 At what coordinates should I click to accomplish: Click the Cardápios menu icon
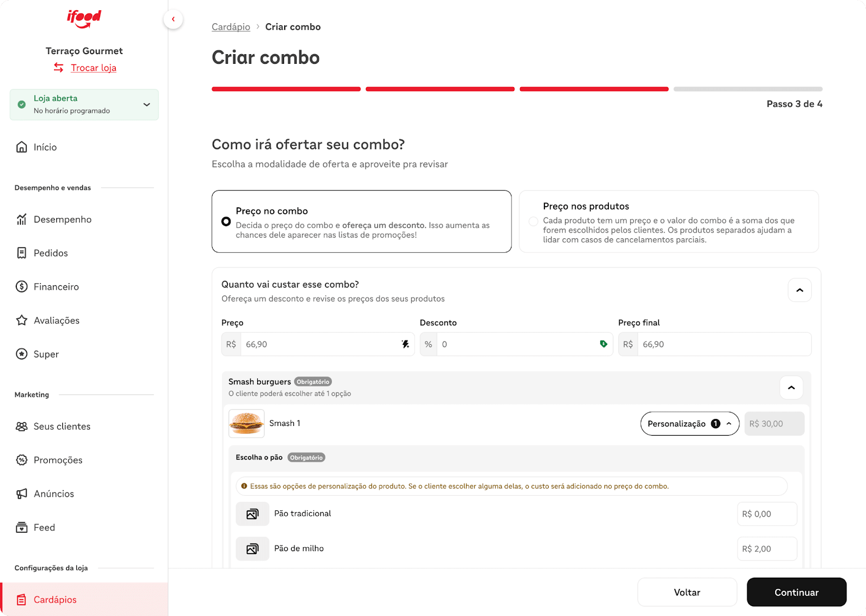22,600
